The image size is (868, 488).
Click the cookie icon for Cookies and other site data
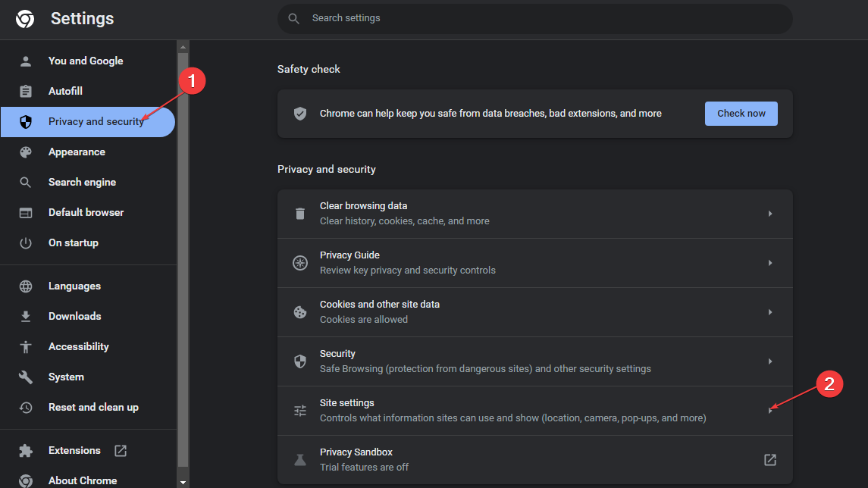300,312
